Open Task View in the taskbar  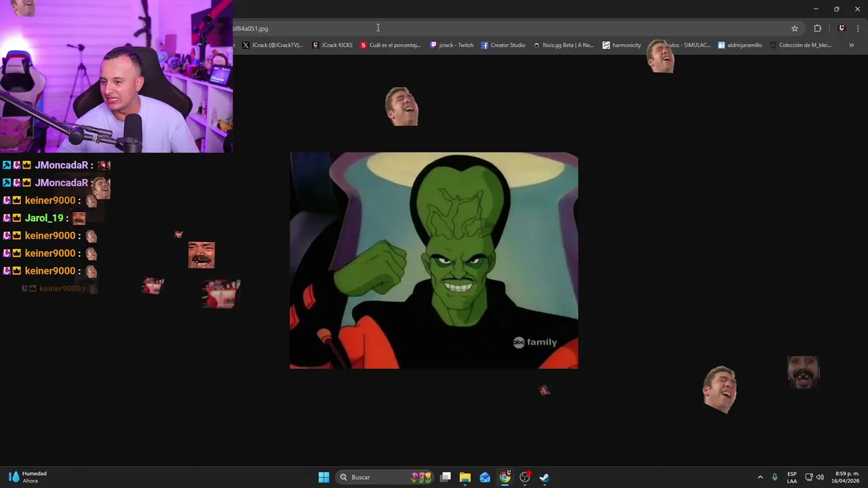[x=446, y=477]
